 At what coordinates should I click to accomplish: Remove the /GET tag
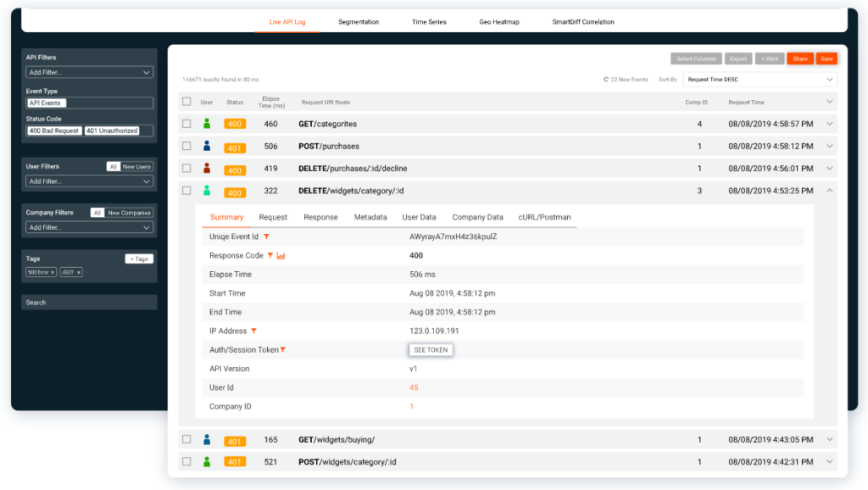[79, 272]
